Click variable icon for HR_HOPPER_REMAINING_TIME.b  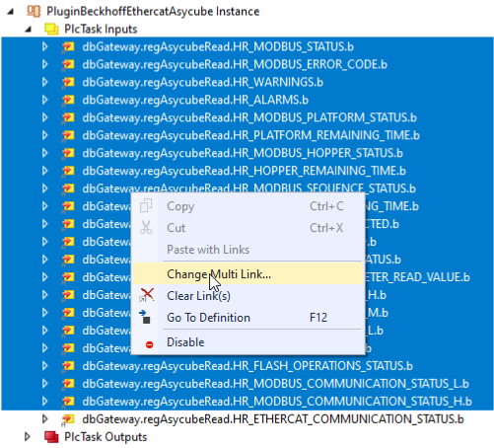pos(68,171)
